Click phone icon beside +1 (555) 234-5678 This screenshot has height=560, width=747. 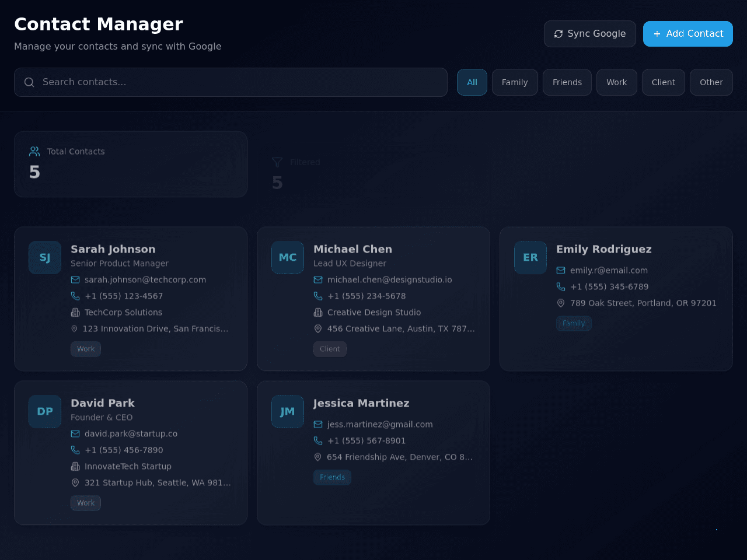pos(318,296)
